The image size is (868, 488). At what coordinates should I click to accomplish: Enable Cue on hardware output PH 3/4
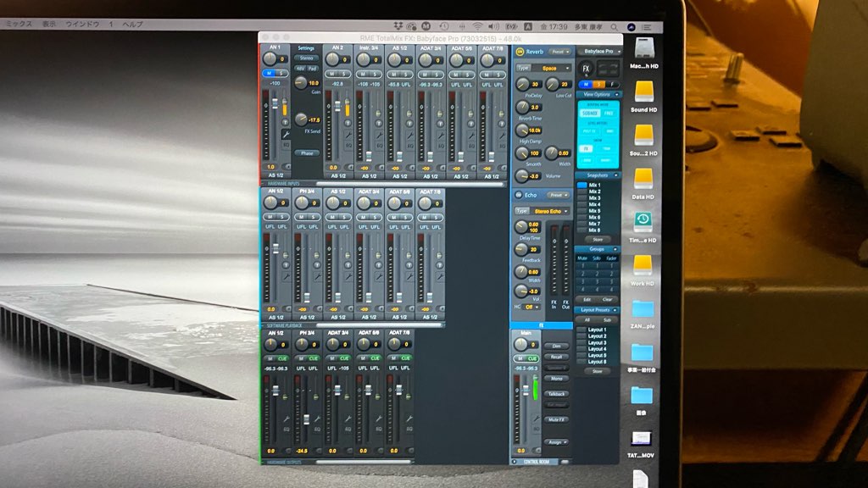click(314, 358)
